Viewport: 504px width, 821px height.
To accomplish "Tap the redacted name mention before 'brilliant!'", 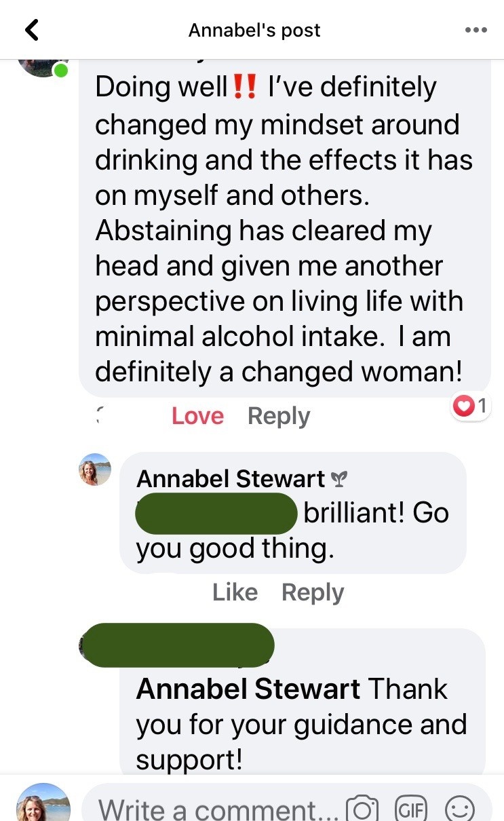I will 216,513.
